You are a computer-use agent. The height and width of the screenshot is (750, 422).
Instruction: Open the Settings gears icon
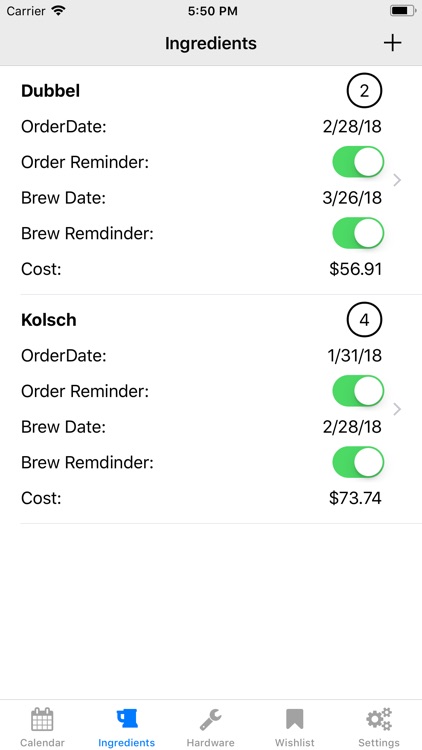click(379, 719)
